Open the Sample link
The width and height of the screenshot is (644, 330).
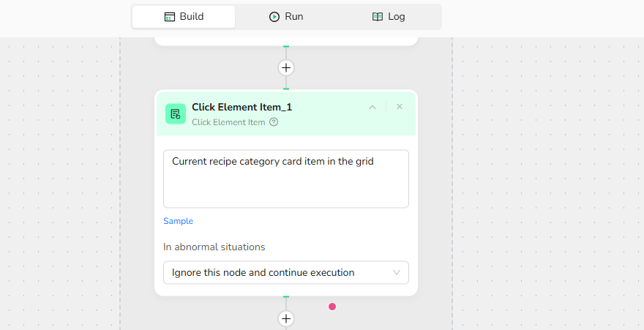178,221
